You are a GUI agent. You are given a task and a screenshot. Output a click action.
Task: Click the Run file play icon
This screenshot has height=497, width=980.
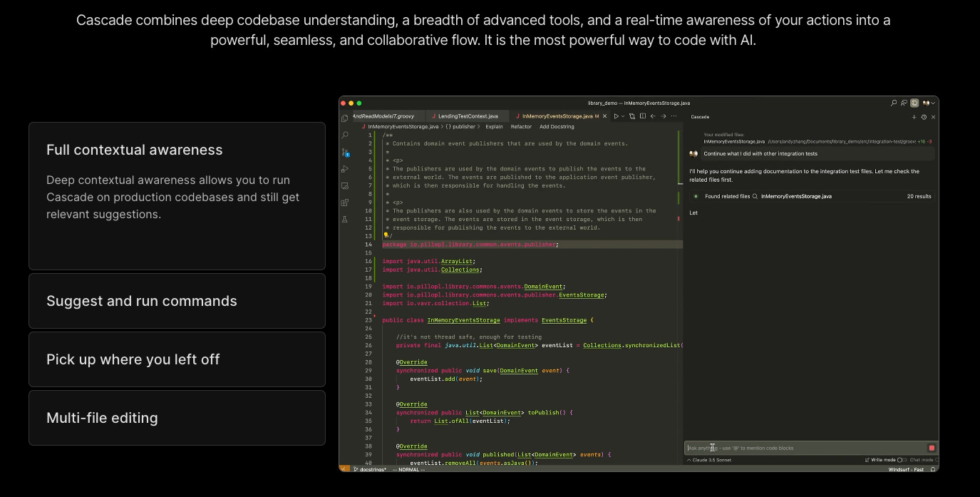coord(617,116)
